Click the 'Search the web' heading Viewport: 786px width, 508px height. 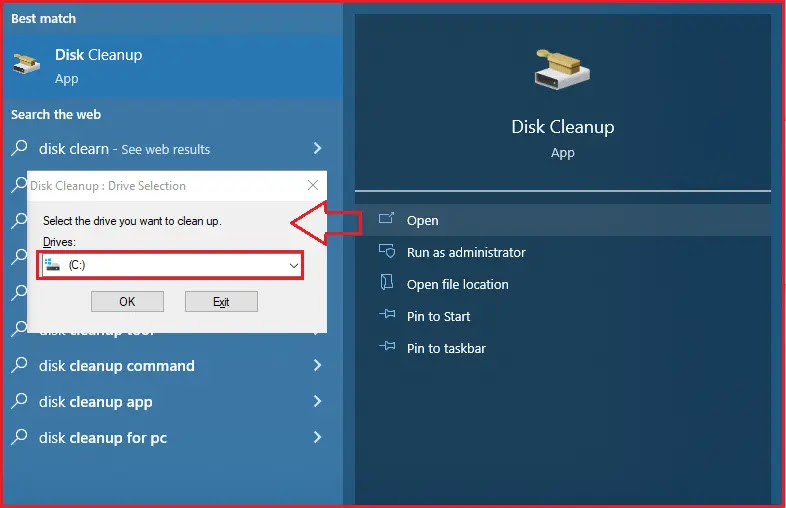(56, 114)
